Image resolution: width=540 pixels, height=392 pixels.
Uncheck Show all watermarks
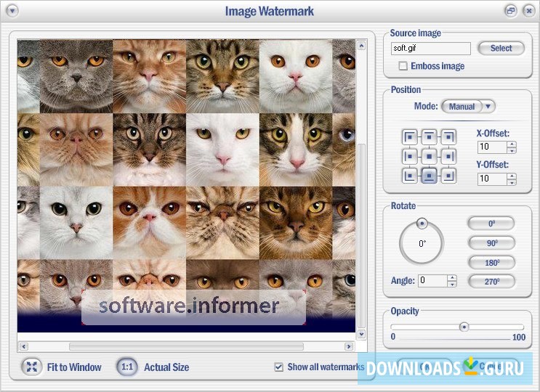point(279,367)
